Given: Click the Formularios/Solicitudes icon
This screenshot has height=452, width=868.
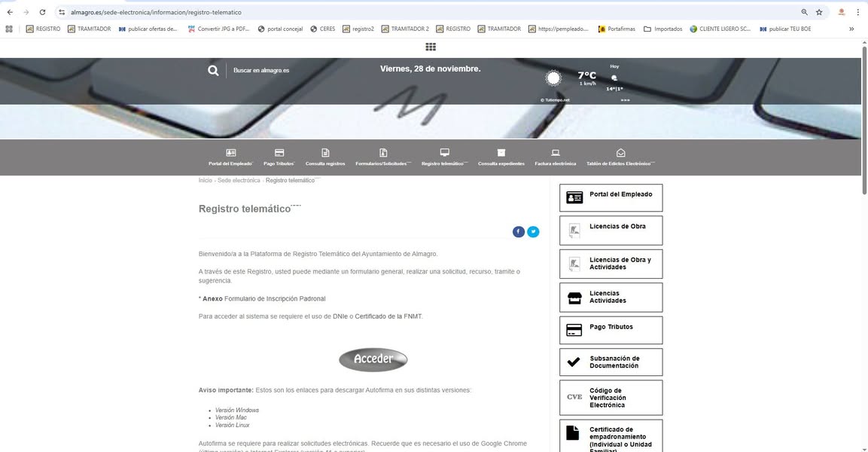Looking at the screenshot, I should coord(382,153).
